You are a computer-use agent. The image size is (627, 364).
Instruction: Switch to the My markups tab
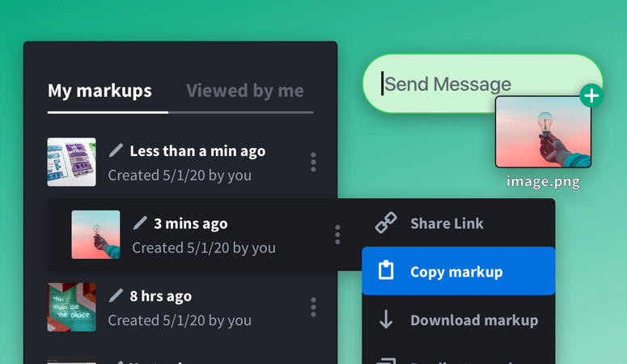(100, 91)
